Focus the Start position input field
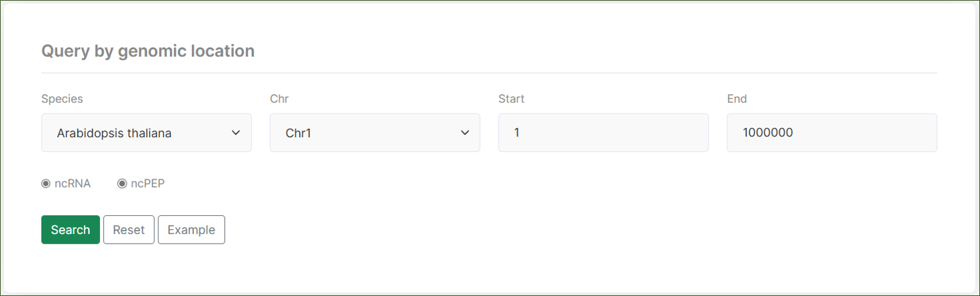 click(x=603, y=133)
